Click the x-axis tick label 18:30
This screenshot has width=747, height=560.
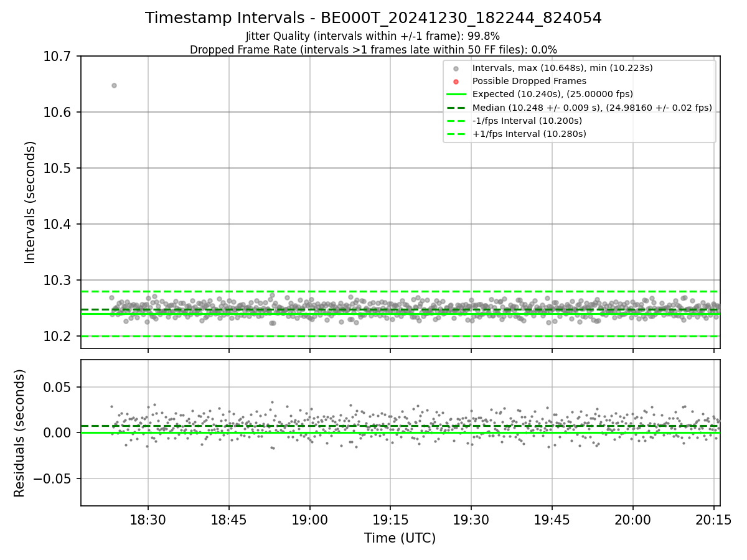[148, 520]
